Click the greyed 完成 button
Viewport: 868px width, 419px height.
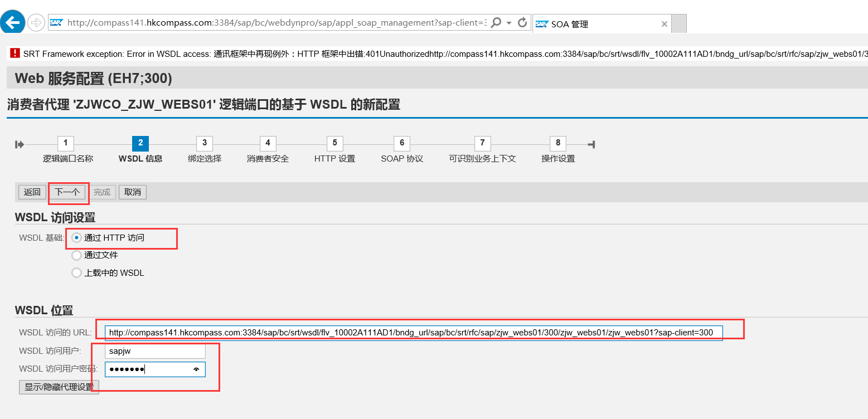coord(102,192)
